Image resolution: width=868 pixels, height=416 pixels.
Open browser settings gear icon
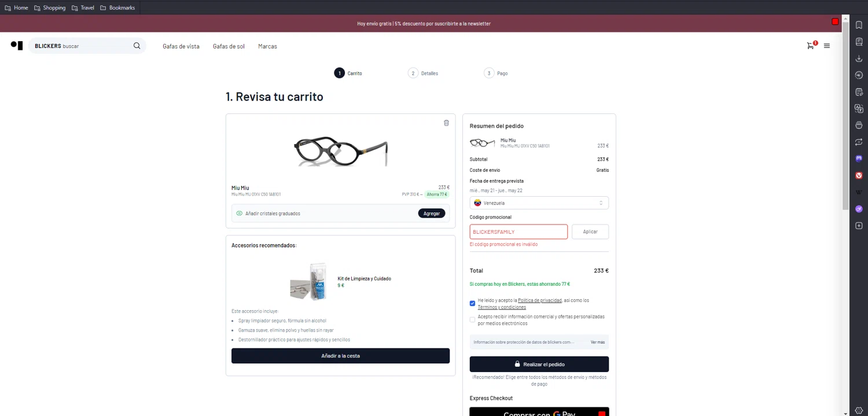(859, 410)
